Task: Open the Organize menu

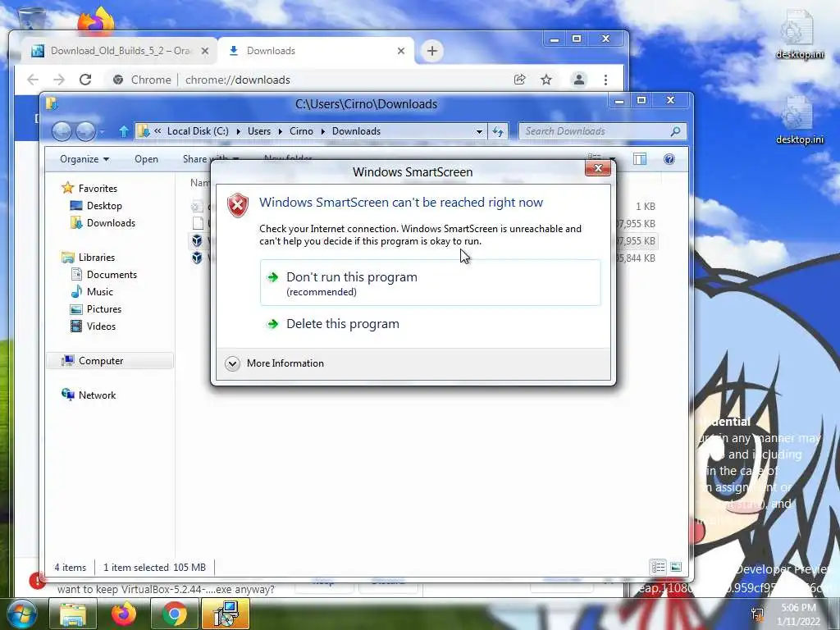Action: pos(84,159)
